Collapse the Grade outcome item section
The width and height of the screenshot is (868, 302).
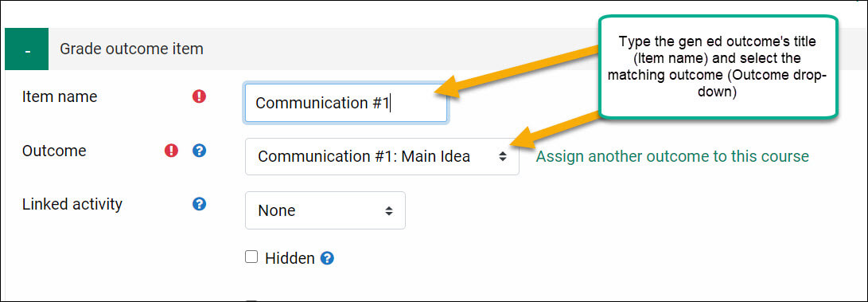coord(26,49)
